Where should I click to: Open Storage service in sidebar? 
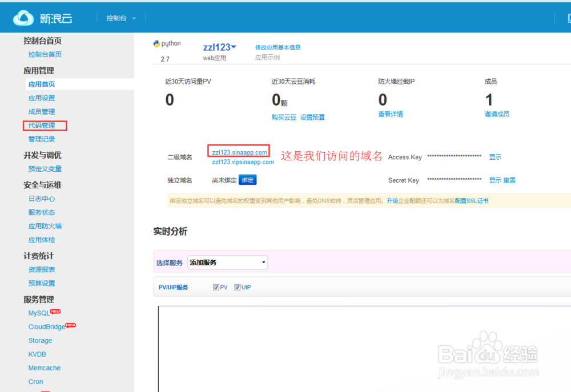(x=40, y=341)
